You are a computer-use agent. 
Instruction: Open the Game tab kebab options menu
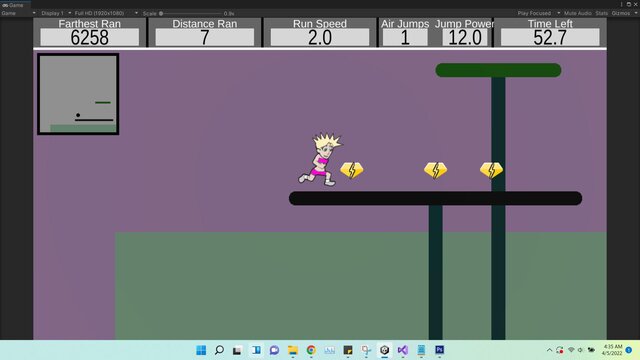pos(622,4)
